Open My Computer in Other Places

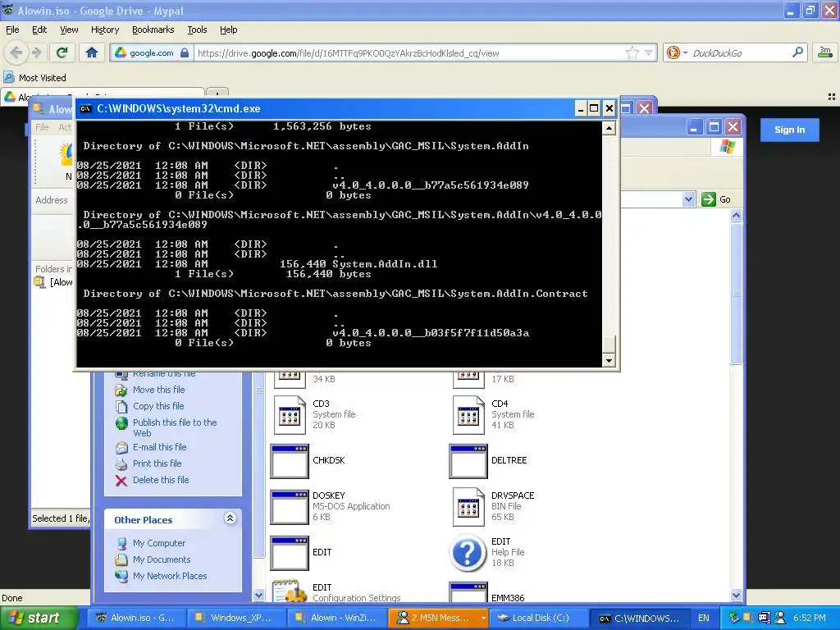[x=159, y=543]
